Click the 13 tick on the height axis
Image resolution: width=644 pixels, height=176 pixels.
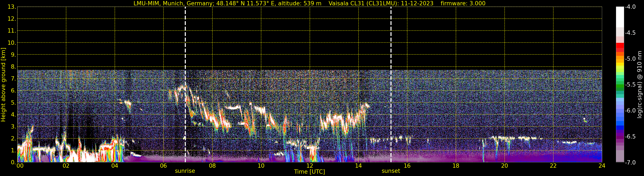(11, 7)
